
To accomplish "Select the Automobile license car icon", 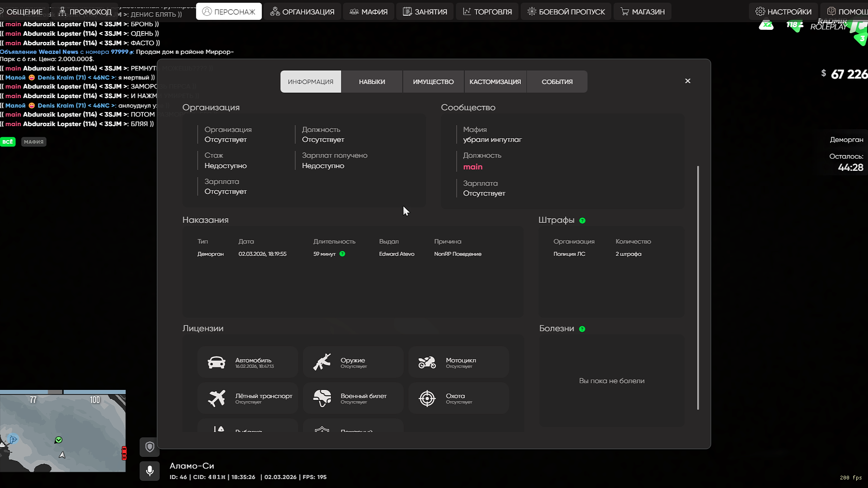I will point(217,362).
